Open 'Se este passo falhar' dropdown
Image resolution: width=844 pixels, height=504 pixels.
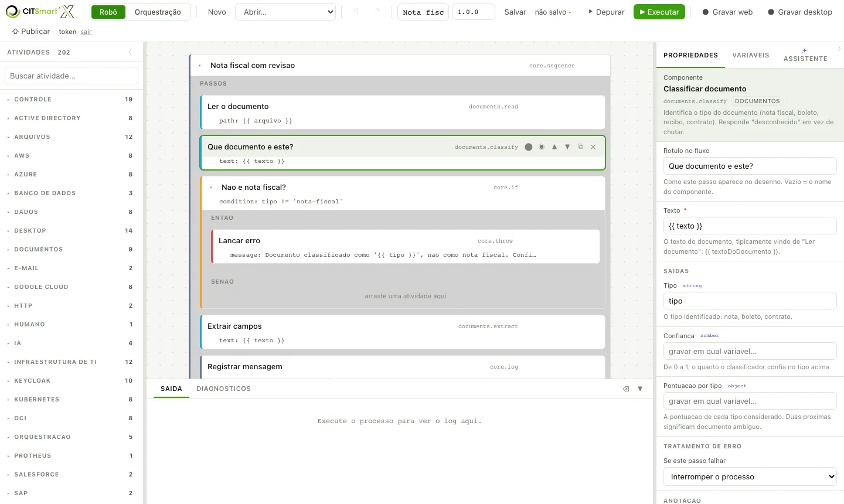pos(750,476)
